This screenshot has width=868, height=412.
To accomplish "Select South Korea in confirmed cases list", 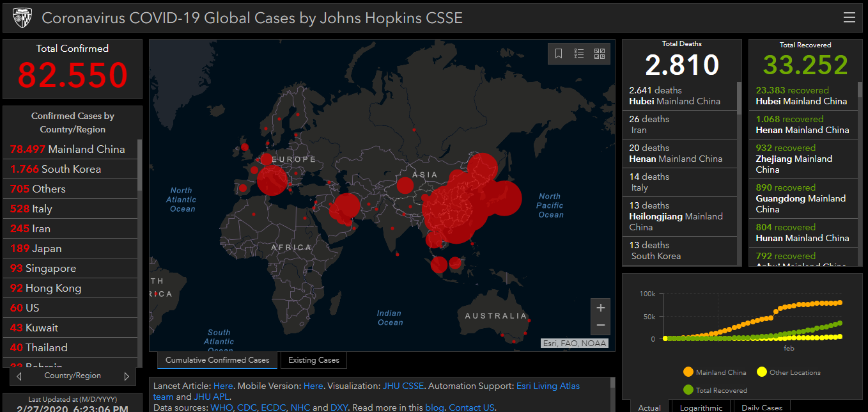I will pos(70,169).
